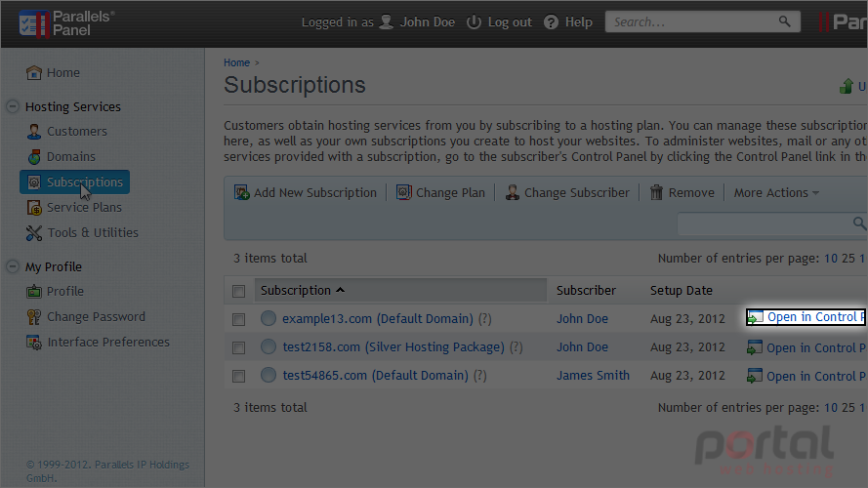This screenshot has height=488, width=868.
Task: Click the status icon for test2158.com
Action: 268,346
